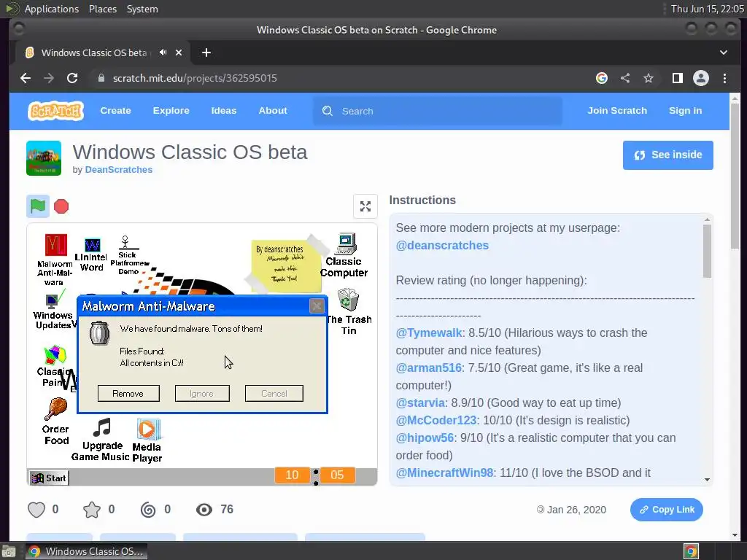Open the Start menu in the project

pyautogui.click(x=49, y=478)
